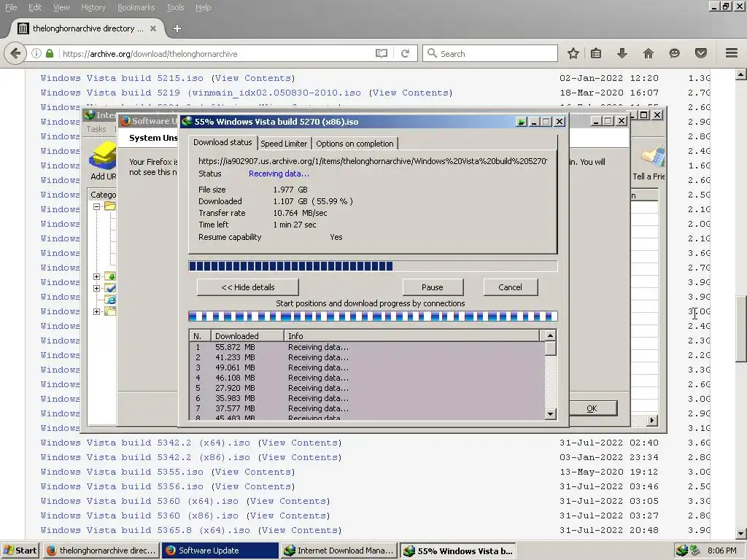Cancel the download
The height and width of the screenshot is (560, 747).
coord(510,287)
